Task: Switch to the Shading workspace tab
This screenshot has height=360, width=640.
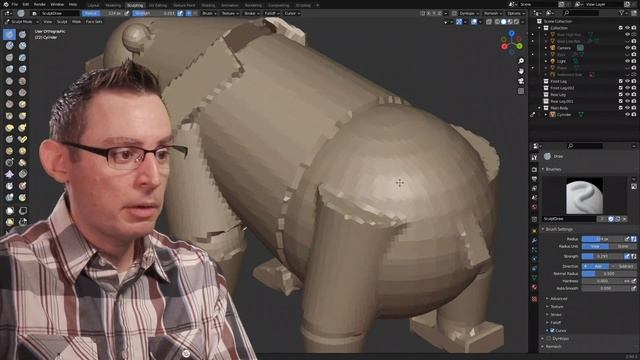Action: (208, 5)
